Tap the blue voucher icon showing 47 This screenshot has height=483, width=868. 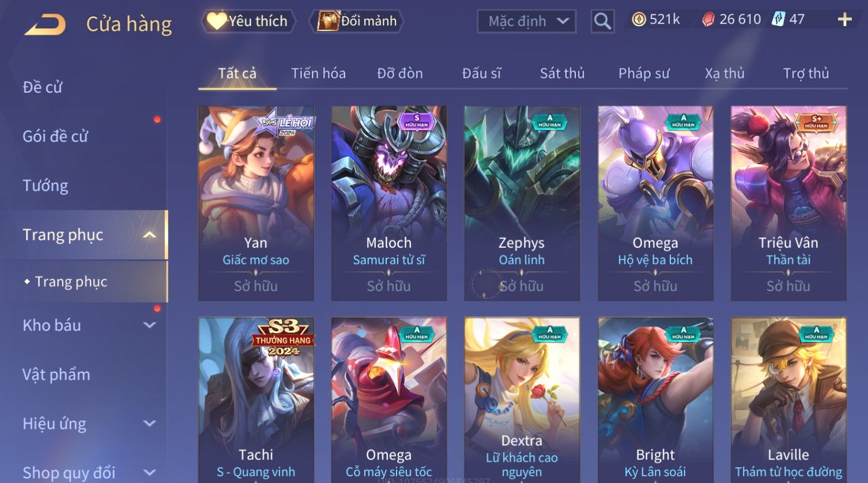tap(778, 19)
